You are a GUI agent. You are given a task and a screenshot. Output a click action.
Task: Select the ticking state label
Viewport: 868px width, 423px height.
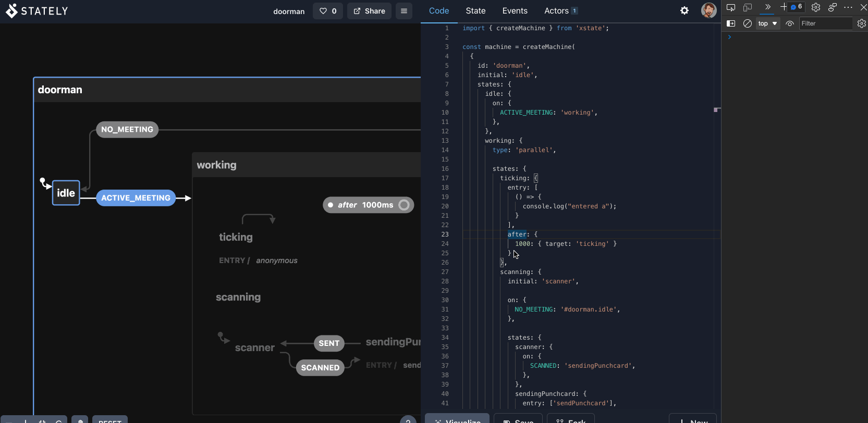point(236,237)
